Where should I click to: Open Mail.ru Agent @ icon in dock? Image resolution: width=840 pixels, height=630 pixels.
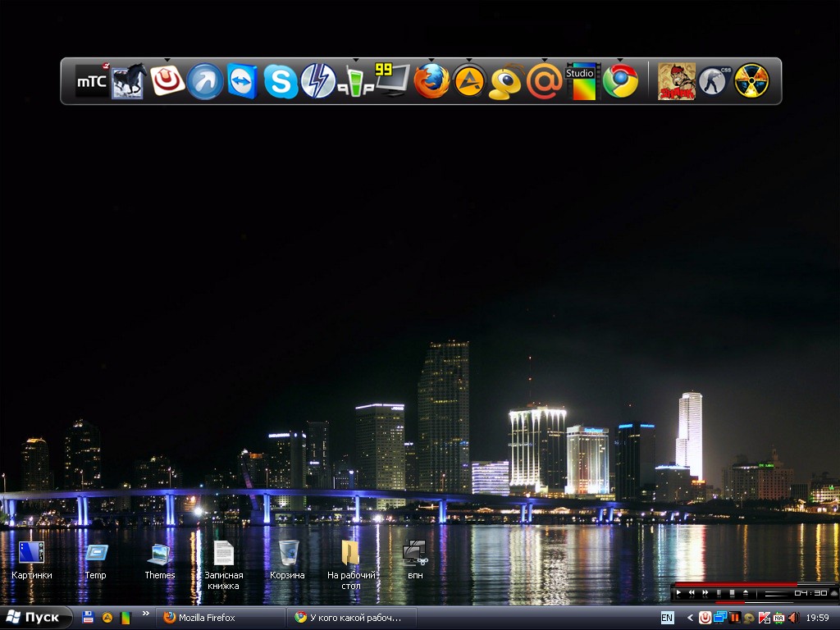click(x=544, y=81)
